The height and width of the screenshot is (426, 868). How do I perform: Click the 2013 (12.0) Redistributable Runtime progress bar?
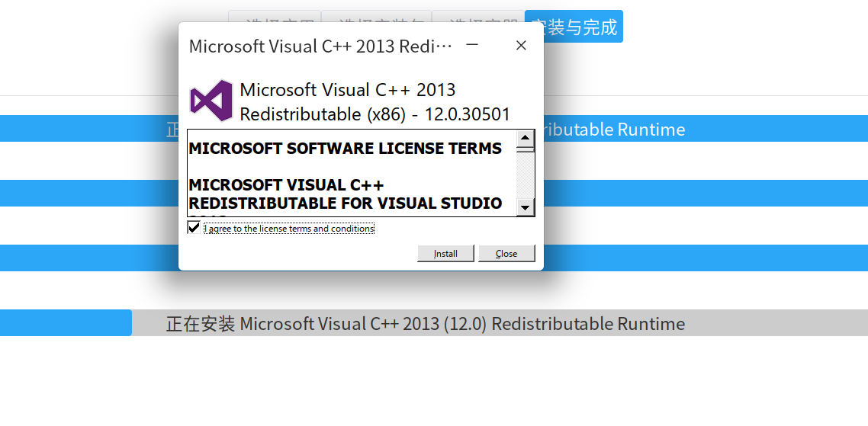pos(434,322)
